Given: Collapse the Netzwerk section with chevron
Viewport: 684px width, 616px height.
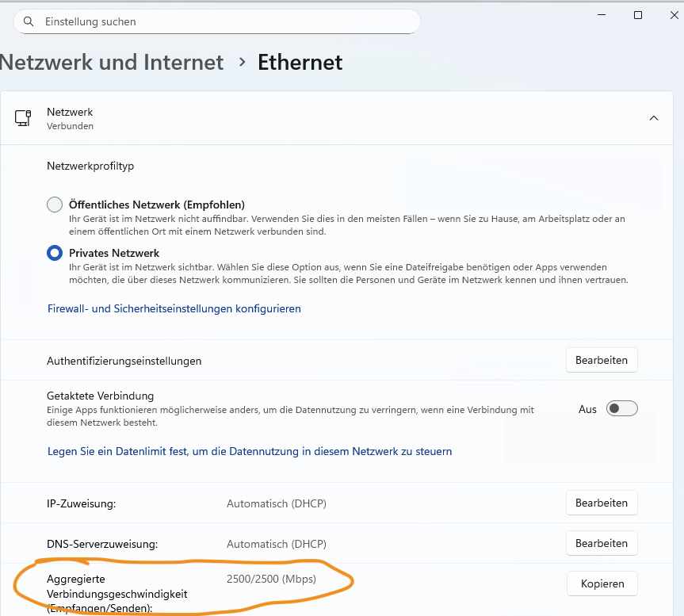Looking at the screenshot, I should (x=654, y=118).
